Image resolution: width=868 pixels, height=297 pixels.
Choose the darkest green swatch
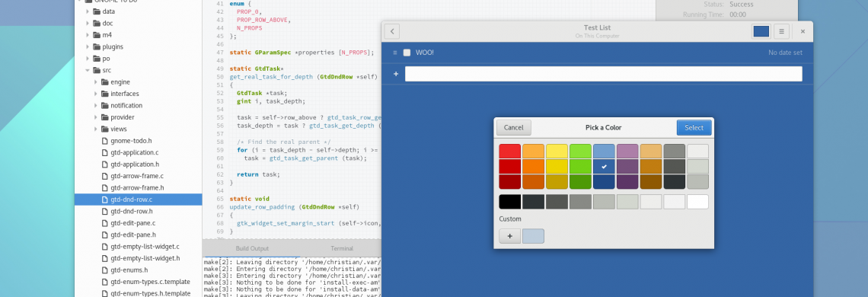581,182
